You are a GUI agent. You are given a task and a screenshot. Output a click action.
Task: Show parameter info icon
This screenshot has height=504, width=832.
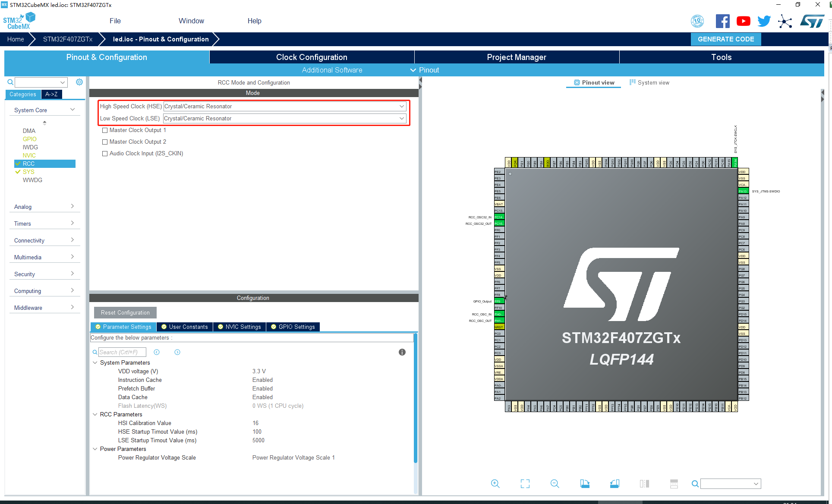coord(402,352)
